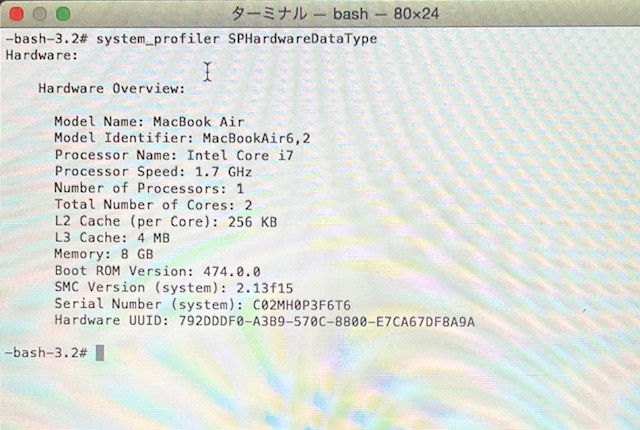
Task: Click 'Model Name: MacBook Air' line
Action: click(149, 122)
